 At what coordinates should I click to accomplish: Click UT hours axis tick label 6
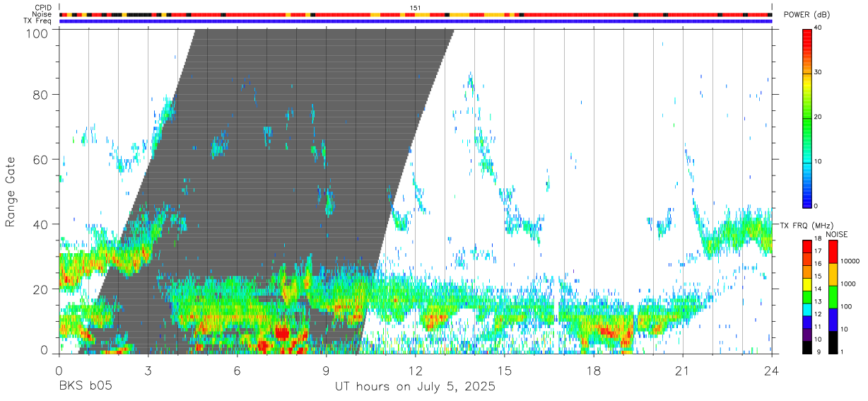click(237, 371)
